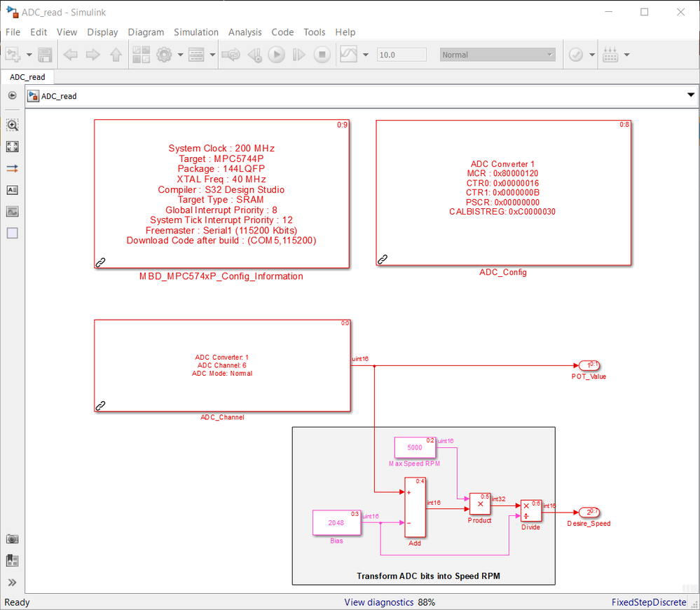Click the View diagnostics link
The height and width of the screenshot is (610, 700).
click(378, 602)
